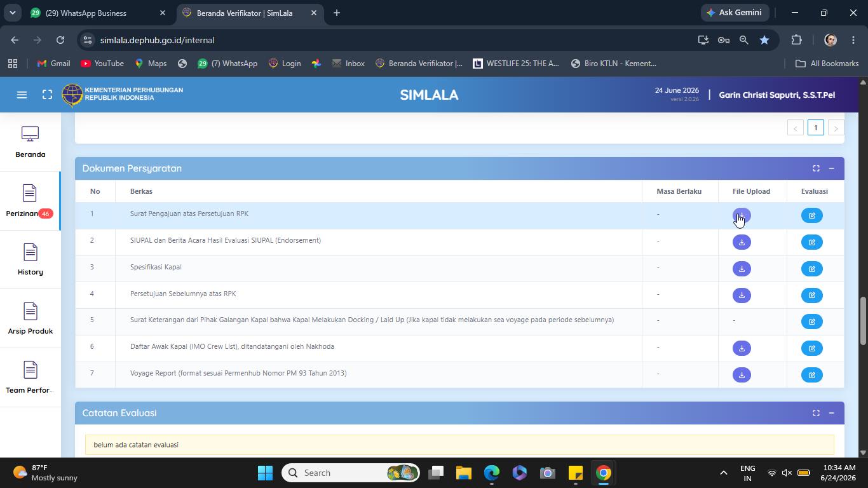Download the Spesifikasi Kapal file

click(x=742, y=269)
